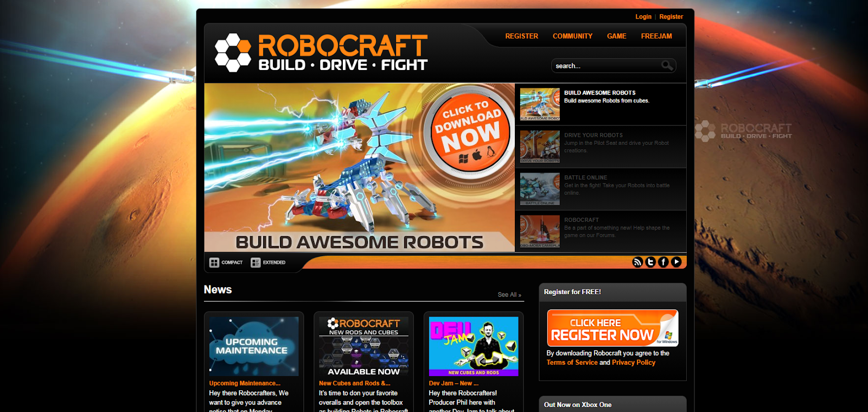868x412 pixels.
Task: Open the COMMUNITY menu item
Action: [x=572, y=36]
